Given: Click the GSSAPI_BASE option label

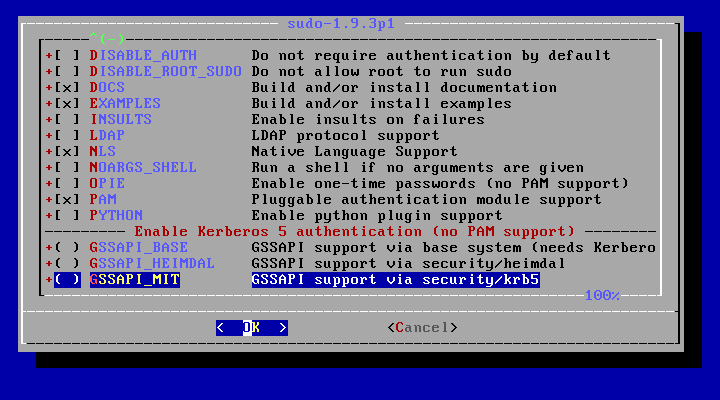Looking at the screenshot, I should tap(139, 248).
